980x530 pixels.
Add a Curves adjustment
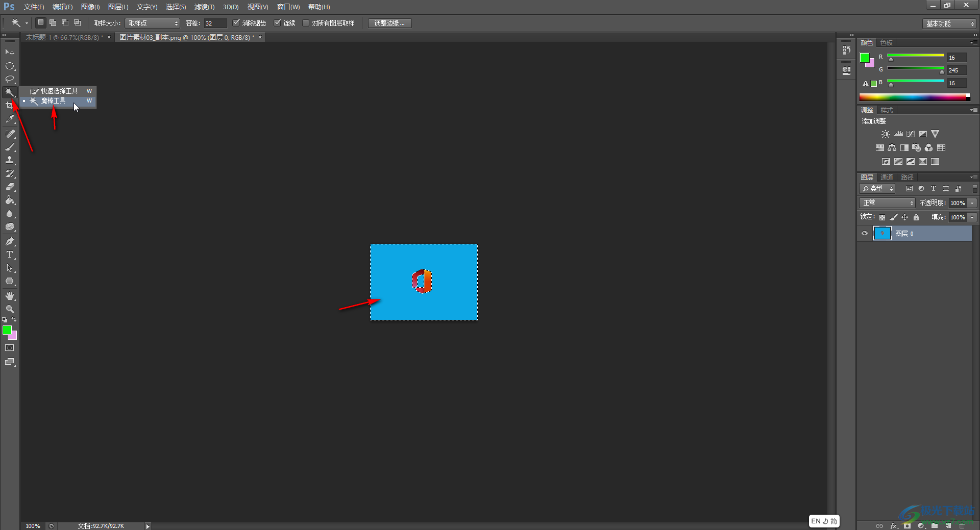pos(911,134)
